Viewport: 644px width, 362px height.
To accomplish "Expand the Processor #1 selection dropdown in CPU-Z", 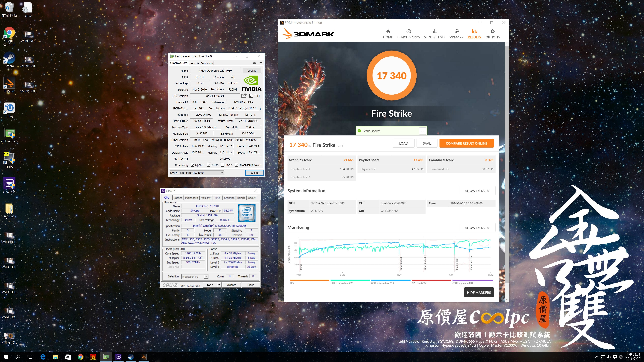I will tap(206, 276).
